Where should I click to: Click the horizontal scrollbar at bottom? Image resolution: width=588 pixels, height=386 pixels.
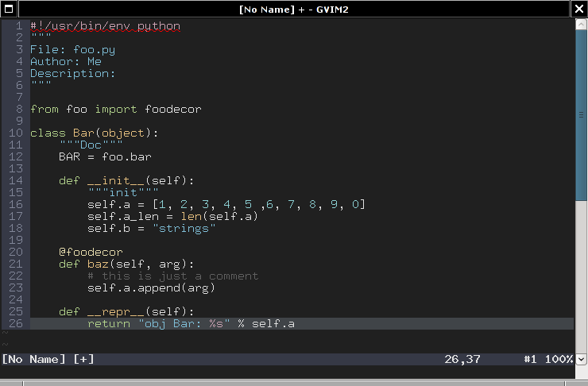[294, 383]
